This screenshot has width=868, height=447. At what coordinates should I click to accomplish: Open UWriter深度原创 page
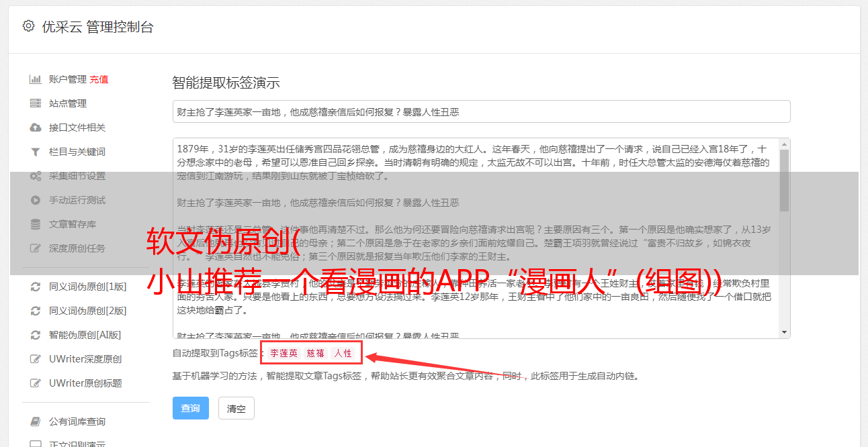coord(85,359)
